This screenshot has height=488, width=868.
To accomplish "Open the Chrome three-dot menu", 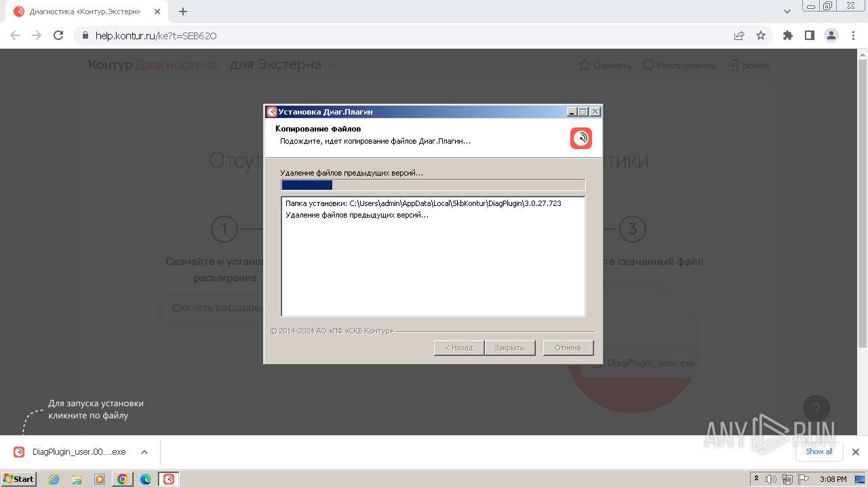I will coord(852,35).
